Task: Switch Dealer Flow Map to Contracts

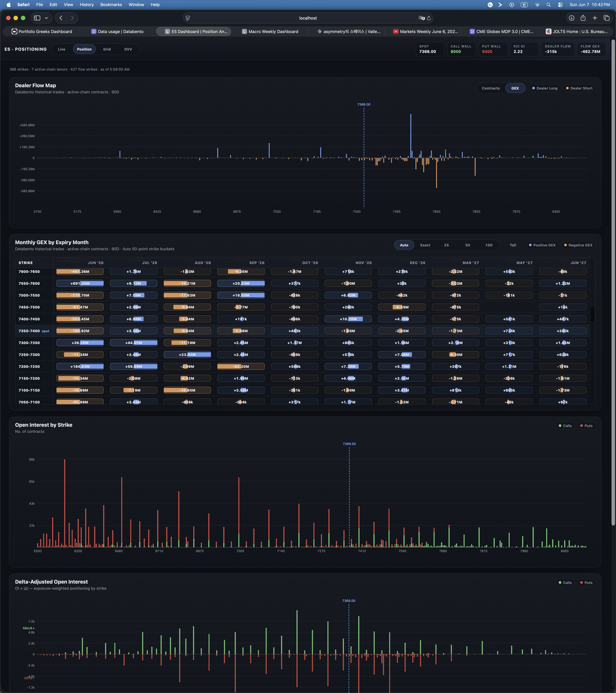Action: coord(491,88)
